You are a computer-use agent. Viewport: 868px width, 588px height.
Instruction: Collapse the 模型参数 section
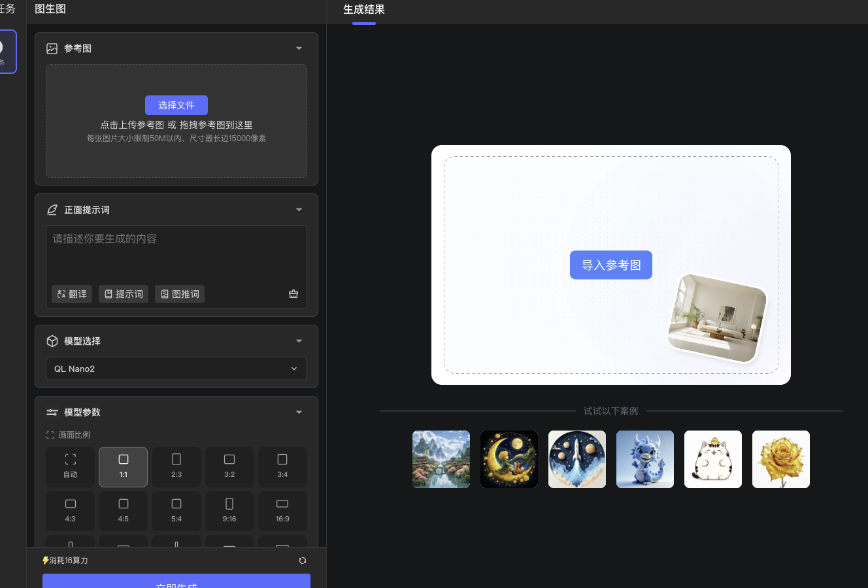[299, 412]
